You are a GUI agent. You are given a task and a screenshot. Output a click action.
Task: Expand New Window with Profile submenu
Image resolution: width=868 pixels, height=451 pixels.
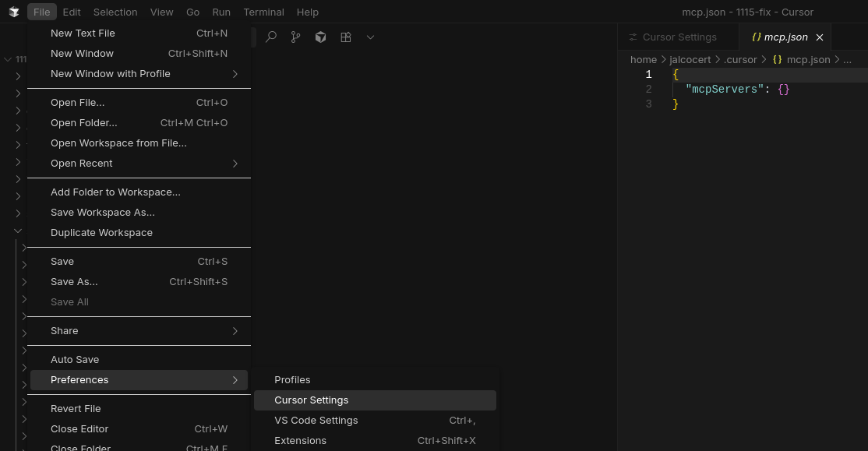139,73
